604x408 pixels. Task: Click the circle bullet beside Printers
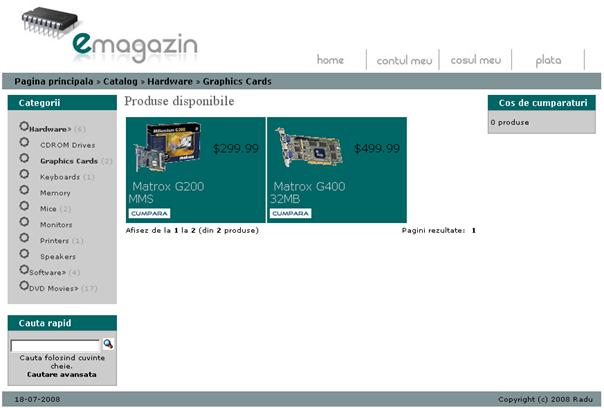coord(24,237)
